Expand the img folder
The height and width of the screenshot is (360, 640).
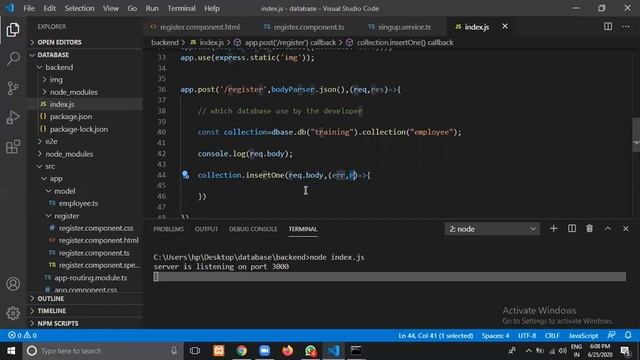pos(56,80)
